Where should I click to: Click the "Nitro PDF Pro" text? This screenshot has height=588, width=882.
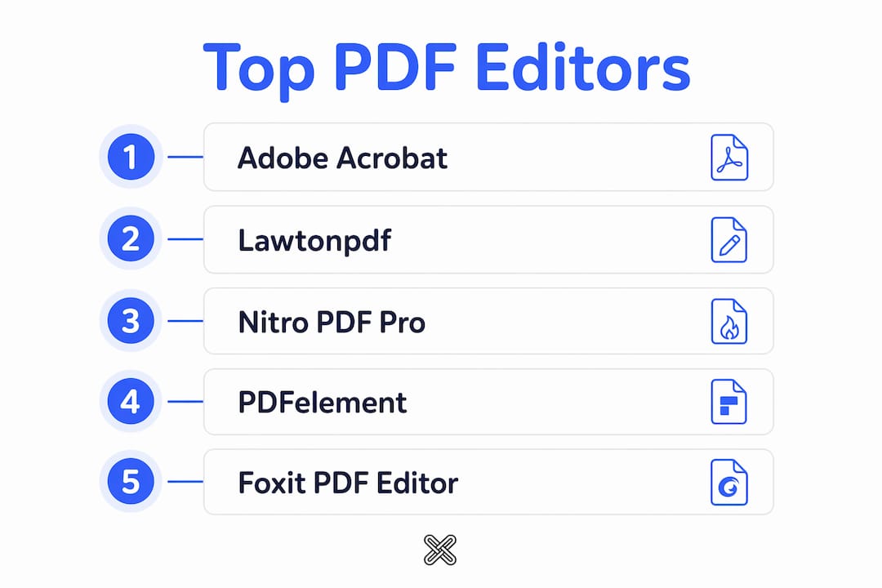pyautogui.click(x=332, y=323)
